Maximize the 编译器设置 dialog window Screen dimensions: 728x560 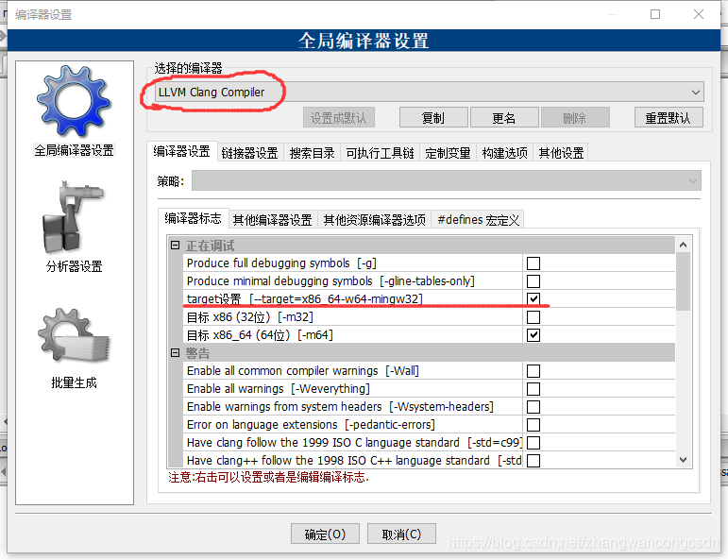click(655, 14)
